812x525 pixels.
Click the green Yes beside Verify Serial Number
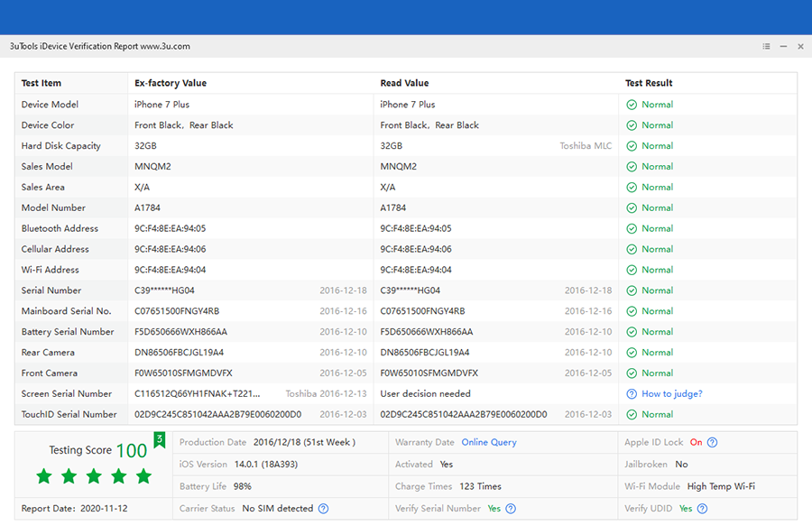click(494, 509)
